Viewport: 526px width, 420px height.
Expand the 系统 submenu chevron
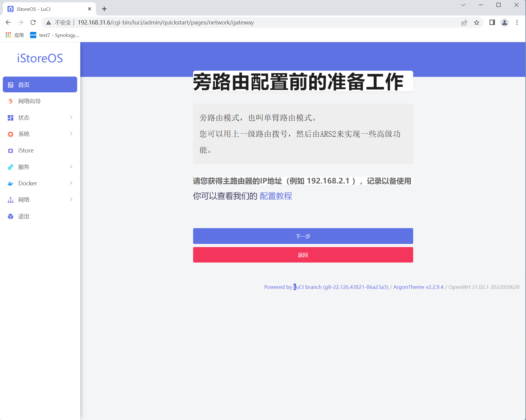(71, 134)
